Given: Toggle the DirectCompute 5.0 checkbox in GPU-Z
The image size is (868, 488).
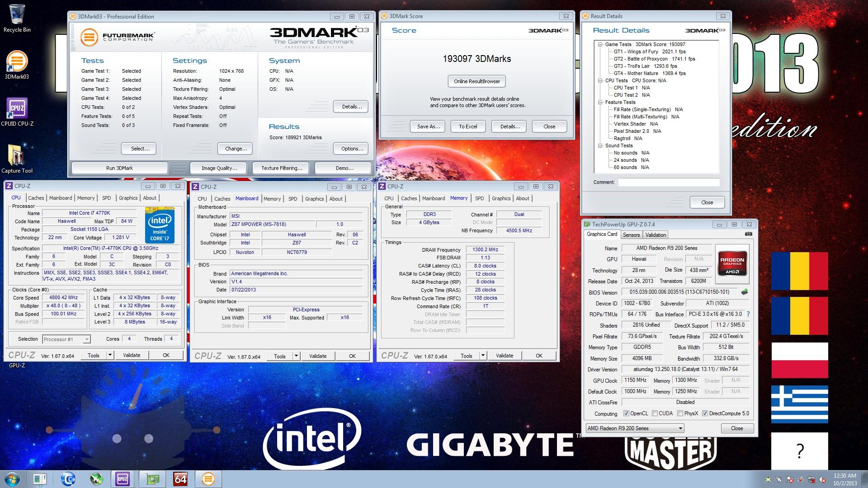Looking at the screenshot, I should pos(705,413).
